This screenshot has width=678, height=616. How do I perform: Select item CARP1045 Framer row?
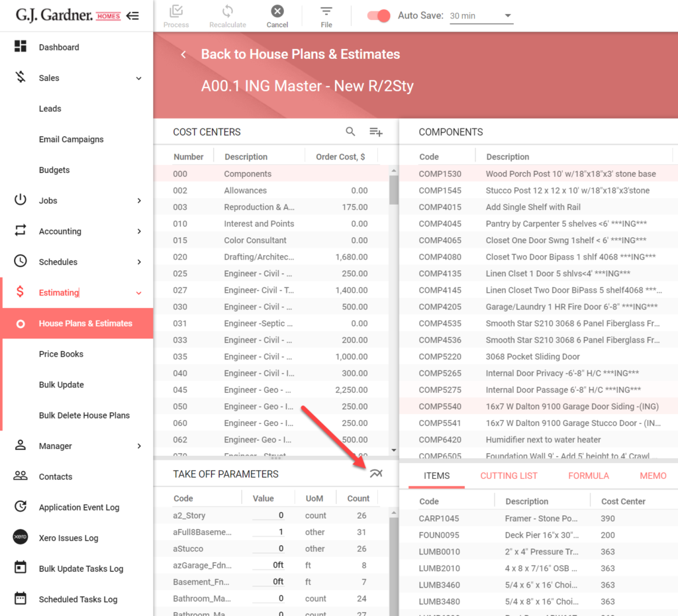click(538, 518)
